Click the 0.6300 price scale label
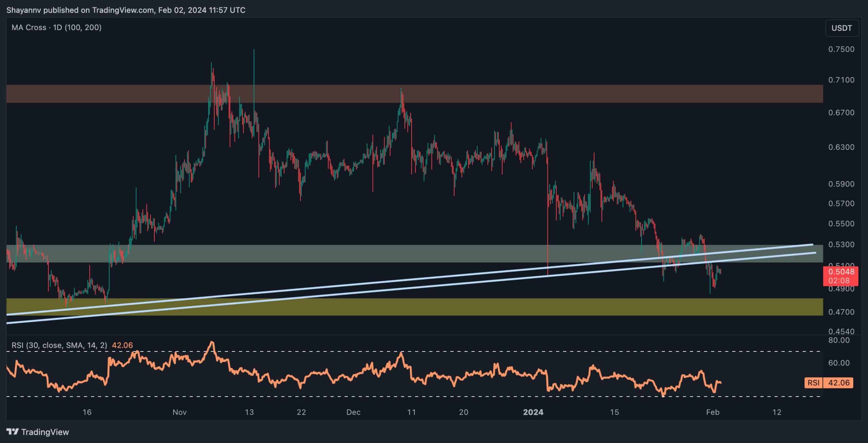This screenshot has height=443, width=868. pos(841,147)
